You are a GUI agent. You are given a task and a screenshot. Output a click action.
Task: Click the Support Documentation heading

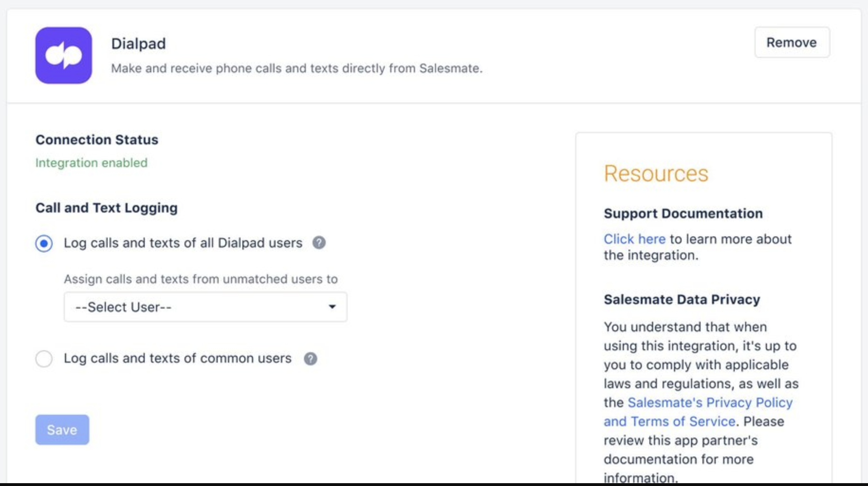click(x=683, y=214)
